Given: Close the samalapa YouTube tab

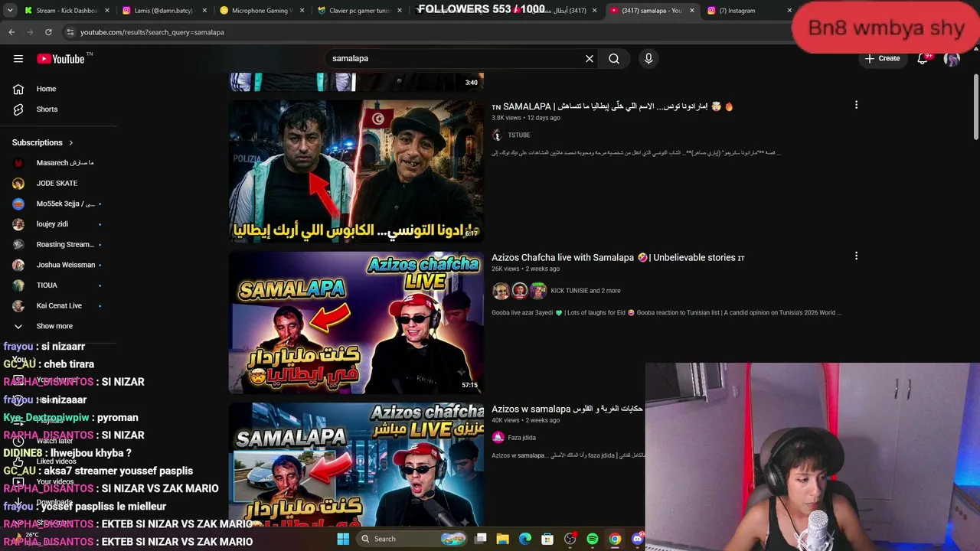Looking at the screenshot, I should pyautogui.click(x=692, y=11).
